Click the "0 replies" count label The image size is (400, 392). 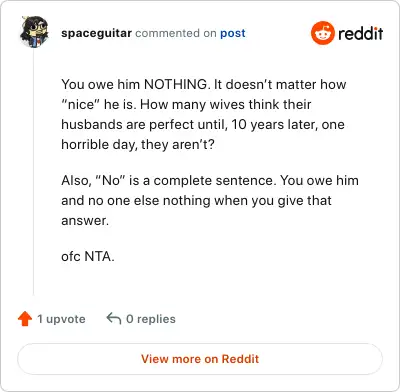point(151,319)
